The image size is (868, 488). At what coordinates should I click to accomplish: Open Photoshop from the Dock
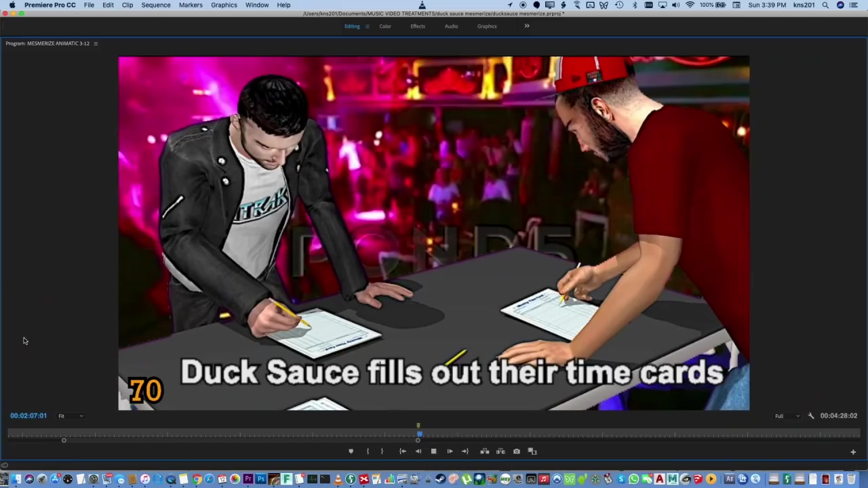(261, 479)
